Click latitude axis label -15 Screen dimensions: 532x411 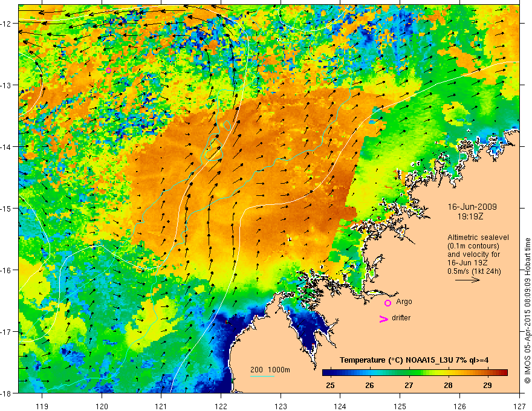click(6, 208)
